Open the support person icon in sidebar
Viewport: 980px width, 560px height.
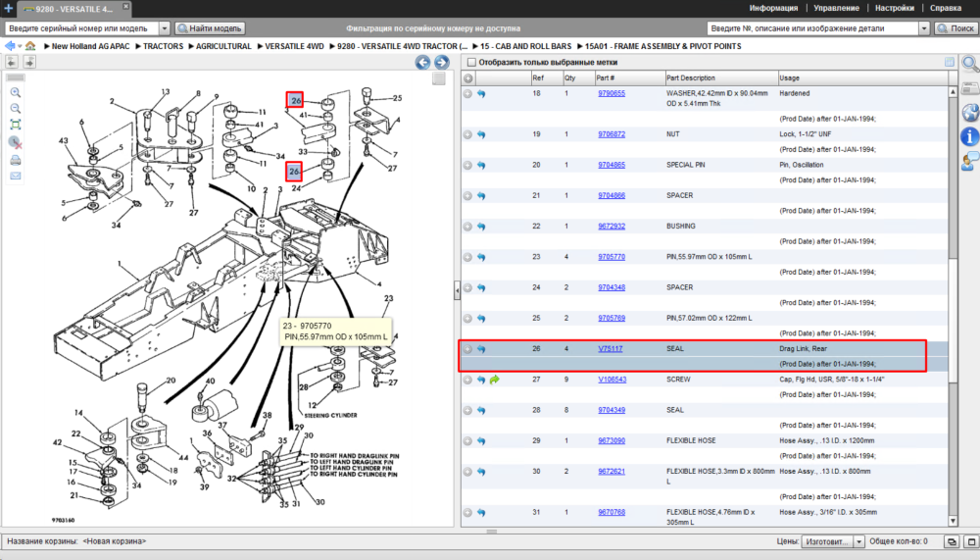(x=970, y=161)
